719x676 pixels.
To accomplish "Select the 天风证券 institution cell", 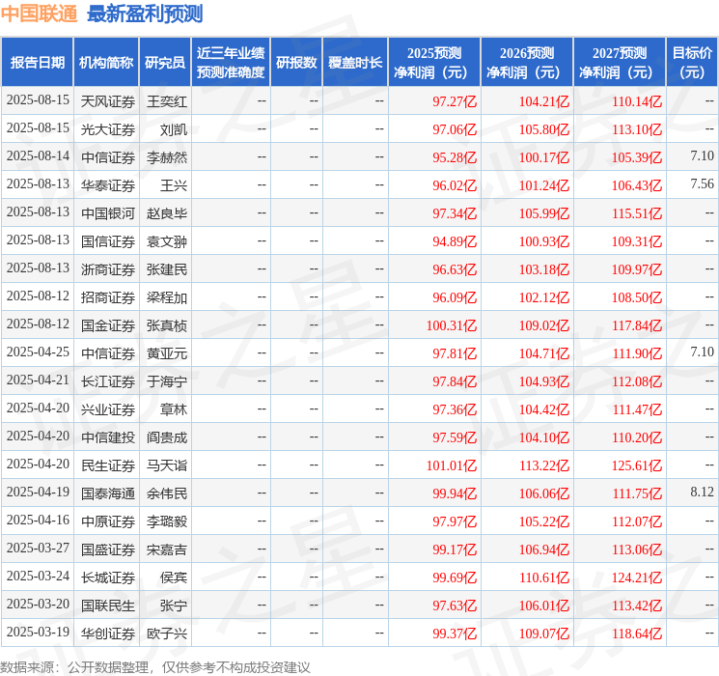I will coord(108,101).
